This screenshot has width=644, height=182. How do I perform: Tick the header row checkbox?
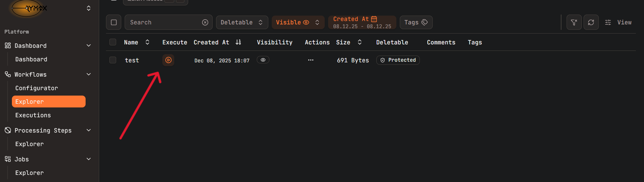click(113, 42)
